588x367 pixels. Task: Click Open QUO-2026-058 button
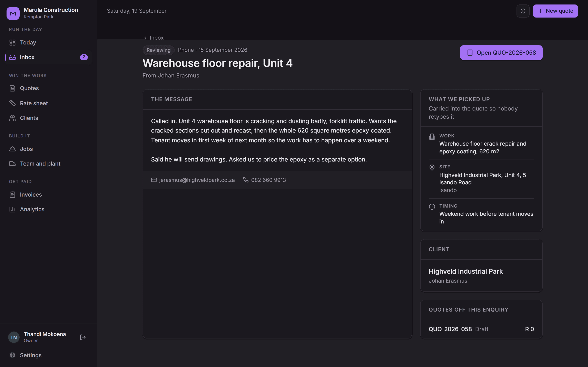click(501, 53)
